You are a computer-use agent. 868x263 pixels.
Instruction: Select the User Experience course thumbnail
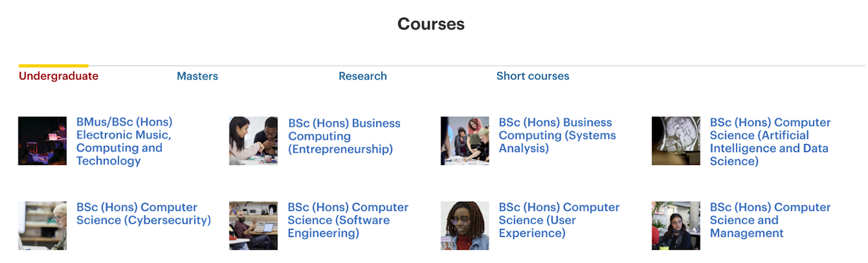(x=465, y=226)
